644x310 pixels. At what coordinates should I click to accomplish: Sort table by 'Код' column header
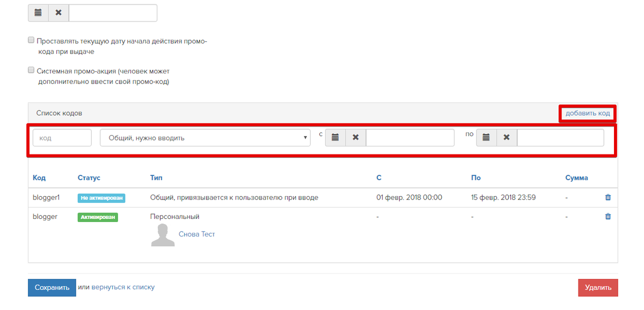(39, 178)
